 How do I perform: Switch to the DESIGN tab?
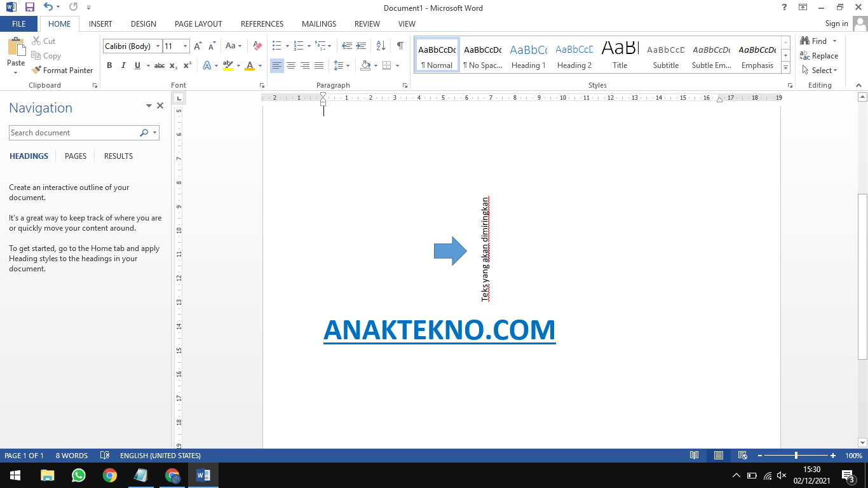(x=144, y=24)
